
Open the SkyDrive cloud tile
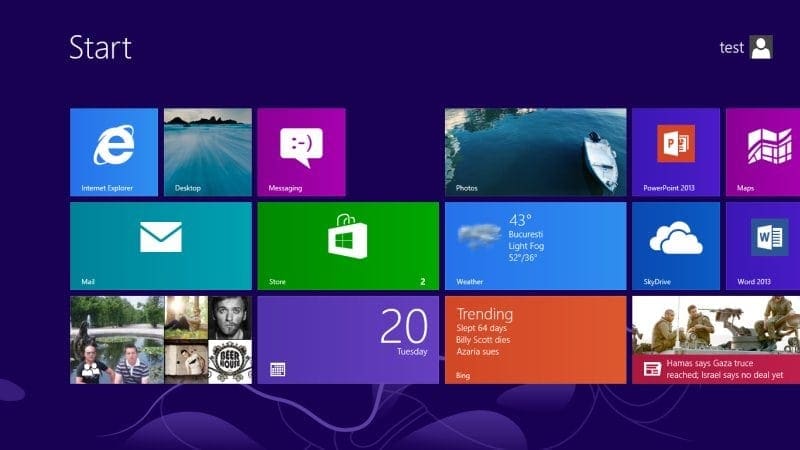(675, 245)
